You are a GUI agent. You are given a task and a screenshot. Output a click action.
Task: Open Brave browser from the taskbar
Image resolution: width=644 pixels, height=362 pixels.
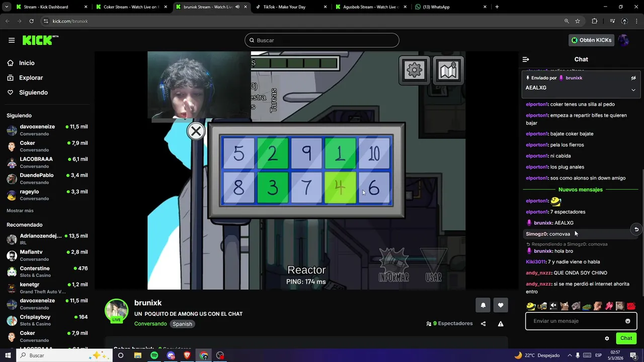(187, 355)
